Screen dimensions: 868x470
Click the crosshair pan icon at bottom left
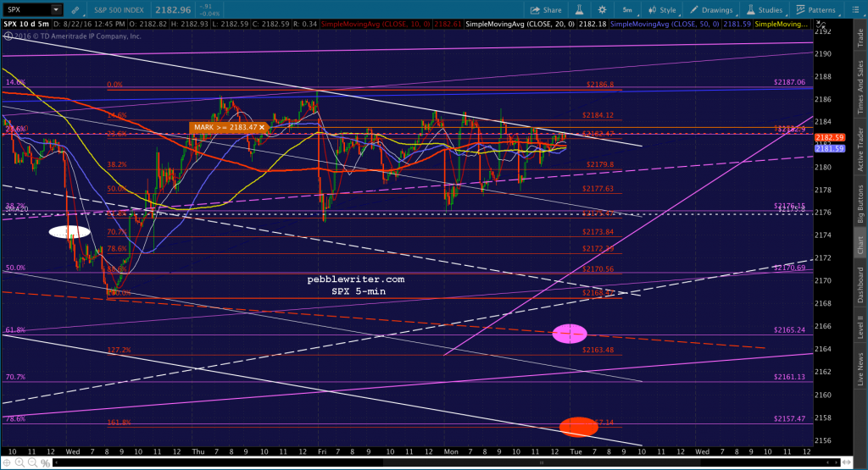(x=7, y=462)
